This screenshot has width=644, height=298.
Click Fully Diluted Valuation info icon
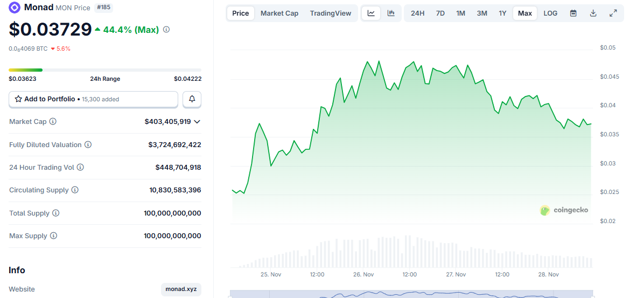(x=88, y=144)
